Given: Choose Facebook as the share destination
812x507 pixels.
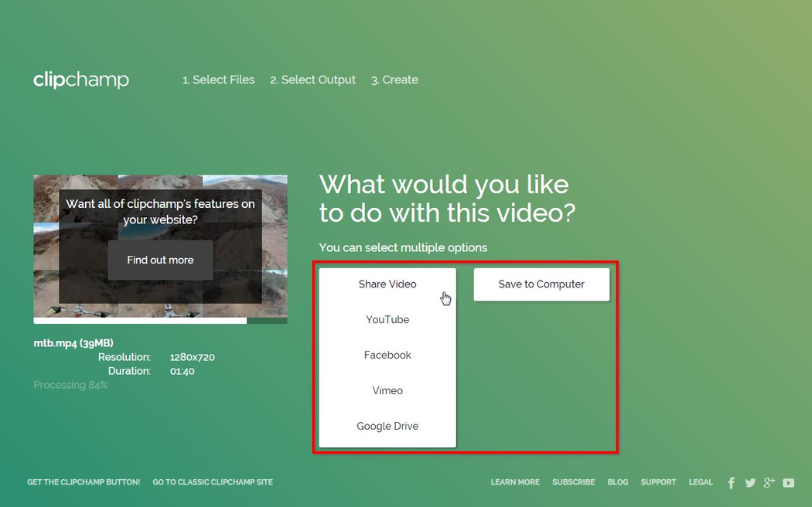Looking at the screenshot, I should click(387, 356).
